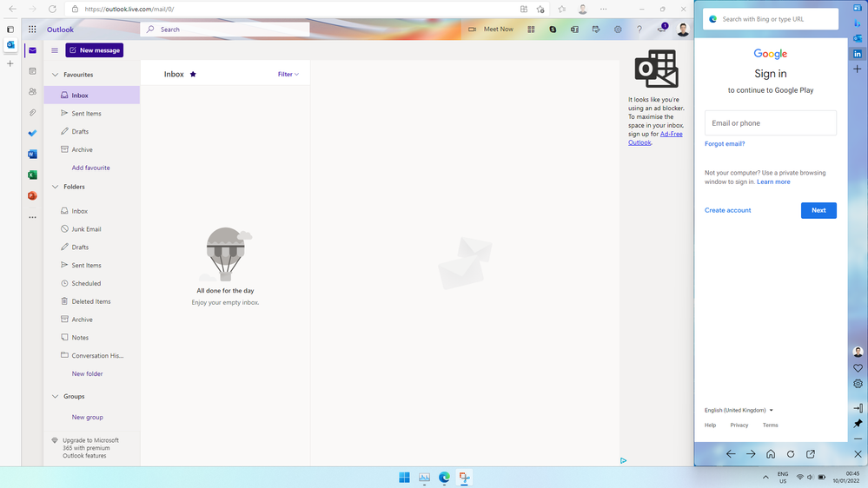The width and height of the screenshot is (868, 488).
Task: Open the Filter dropdown
Action: point(288,74)
